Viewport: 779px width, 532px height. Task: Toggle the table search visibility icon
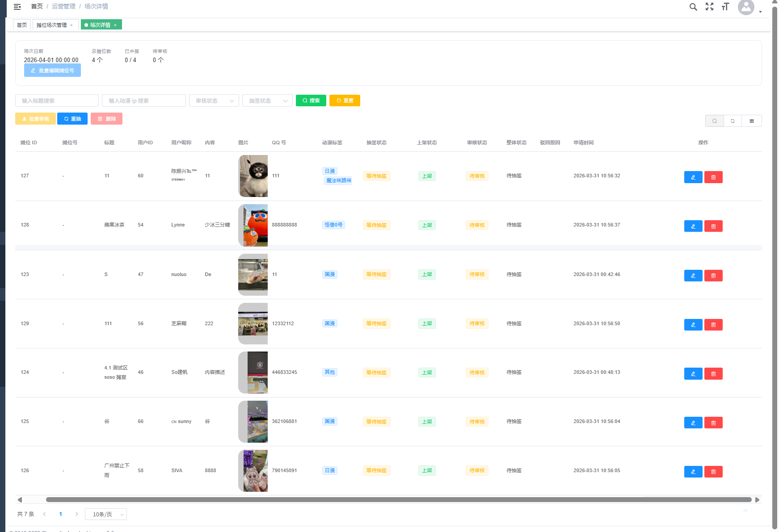coord(714,121)
